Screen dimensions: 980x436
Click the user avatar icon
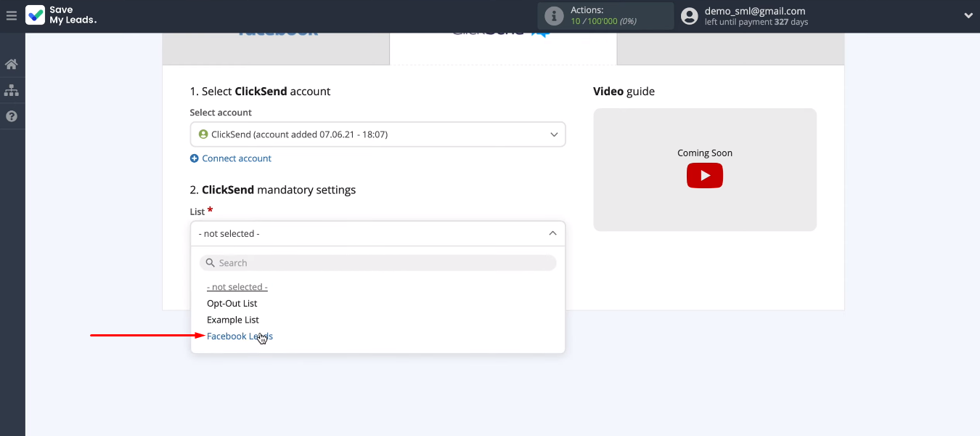(690, 16)
